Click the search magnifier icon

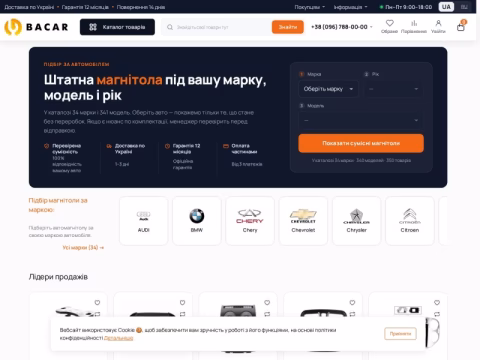[170, 27]
